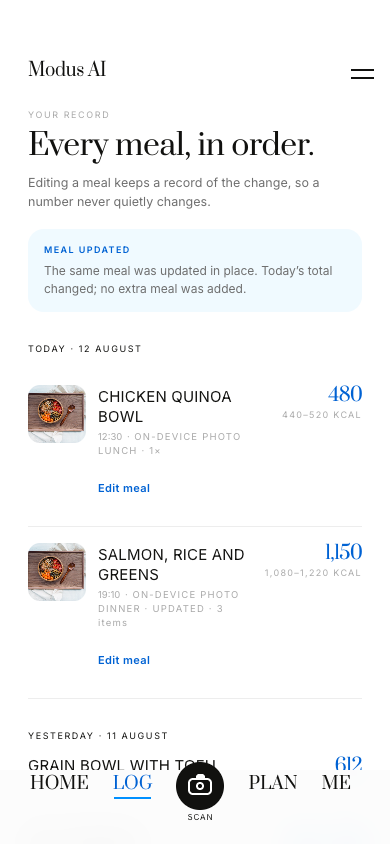The height and width of the screenshot is (844, 390).
Task: Tap the Meal Updated notification banner
Action: [195, 270]
